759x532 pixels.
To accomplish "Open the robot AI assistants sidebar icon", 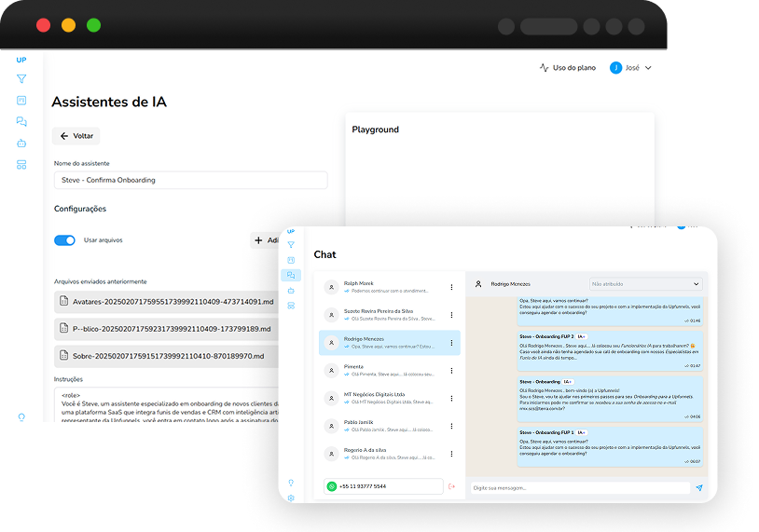I will (21, 143).
